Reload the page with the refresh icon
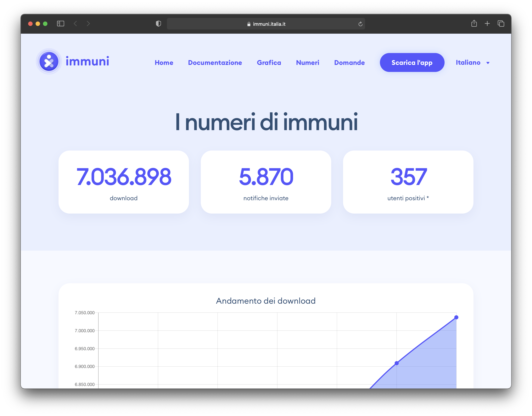 click(x=360, y=24)
